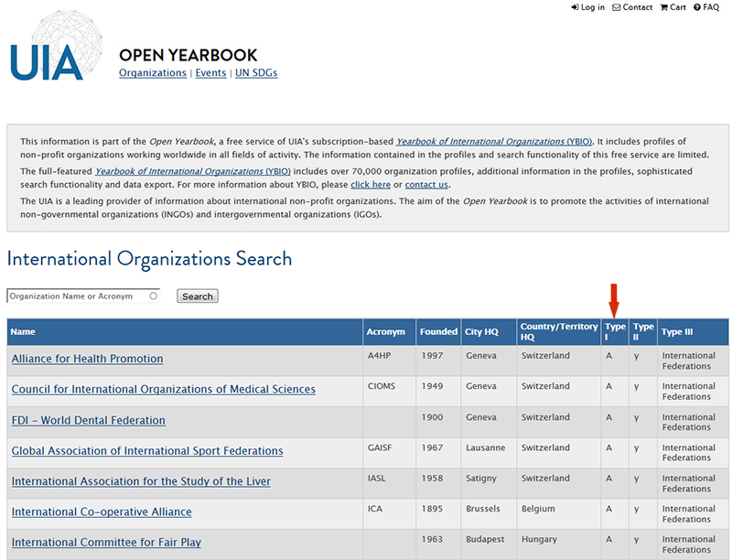Follow the 'click here' link
The width and height of the screenshot is (732, 560).
pyautogui.click(x=371, y=184)
